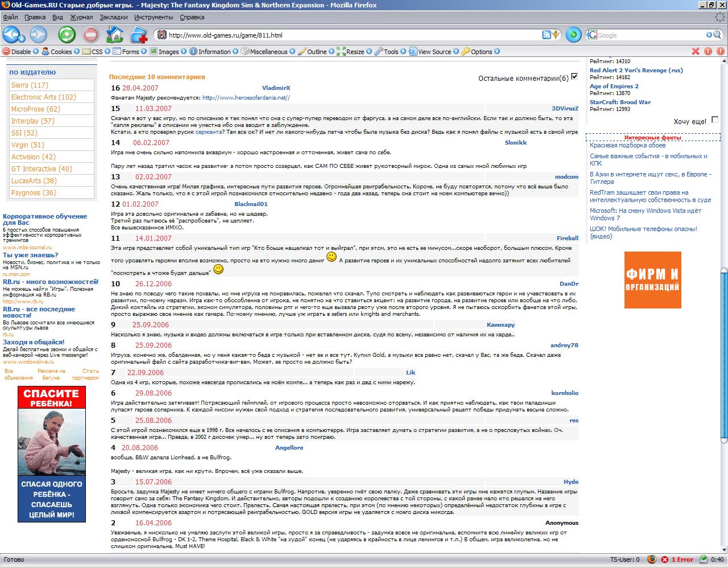
Task: Open the Psygnosis (36) publisher link
Action: [x=34, y=192]
